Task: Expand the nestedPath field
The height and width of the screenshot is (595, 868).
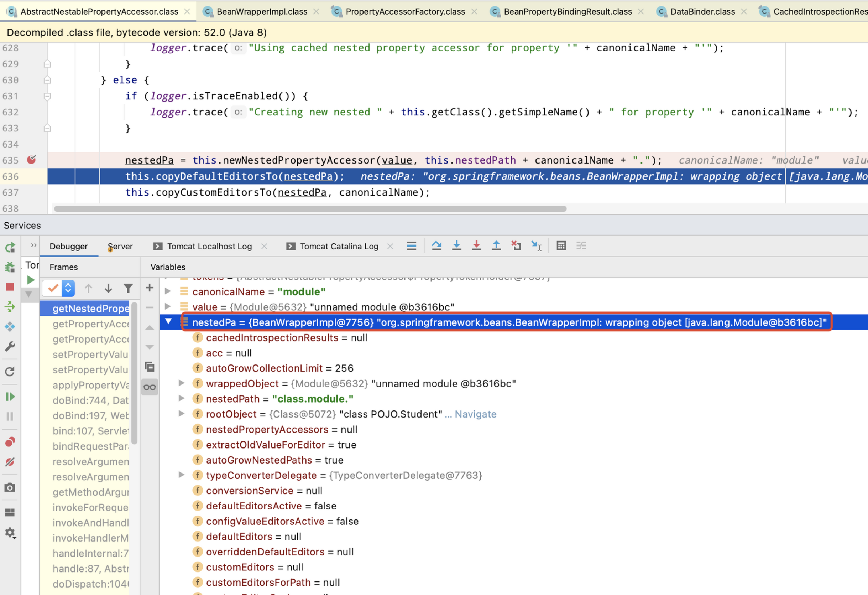Action: click(181, 398)
